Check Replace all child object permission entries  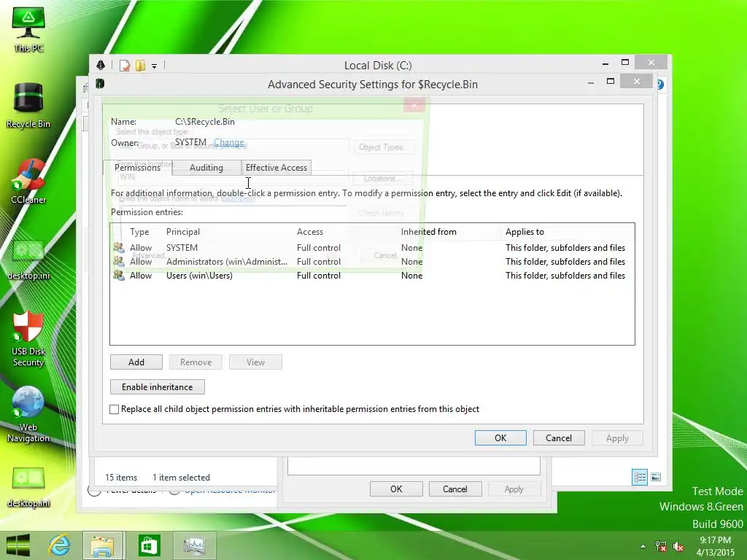115,409
